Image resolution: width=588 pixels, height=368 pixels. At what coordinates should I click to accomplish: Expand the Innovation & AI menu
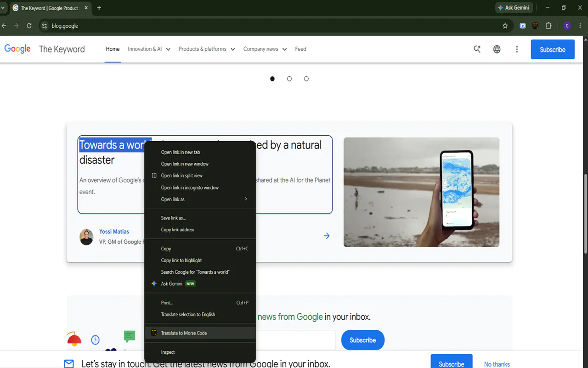pos(149,49)
